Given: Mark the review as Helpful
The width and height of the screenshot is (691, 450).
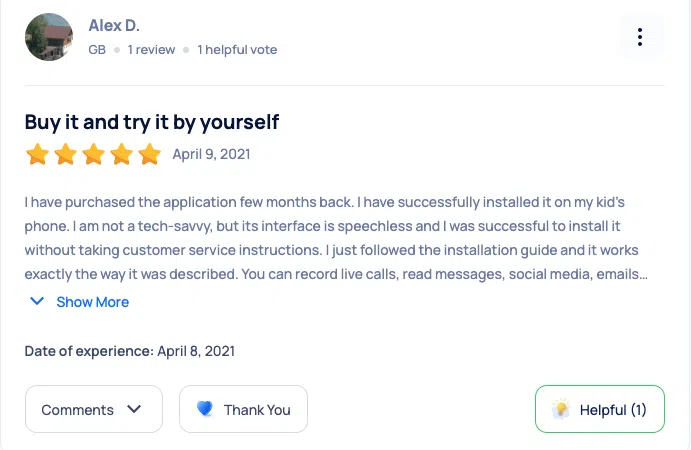Looking at the screenshot, I should tap(600, 409).
